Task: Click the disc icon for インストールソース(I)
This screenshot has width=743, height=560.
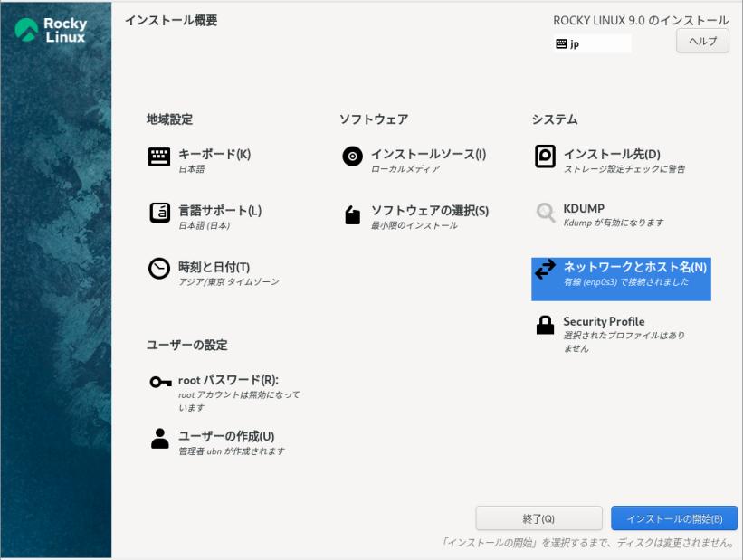Action: [x=353, y=157]
